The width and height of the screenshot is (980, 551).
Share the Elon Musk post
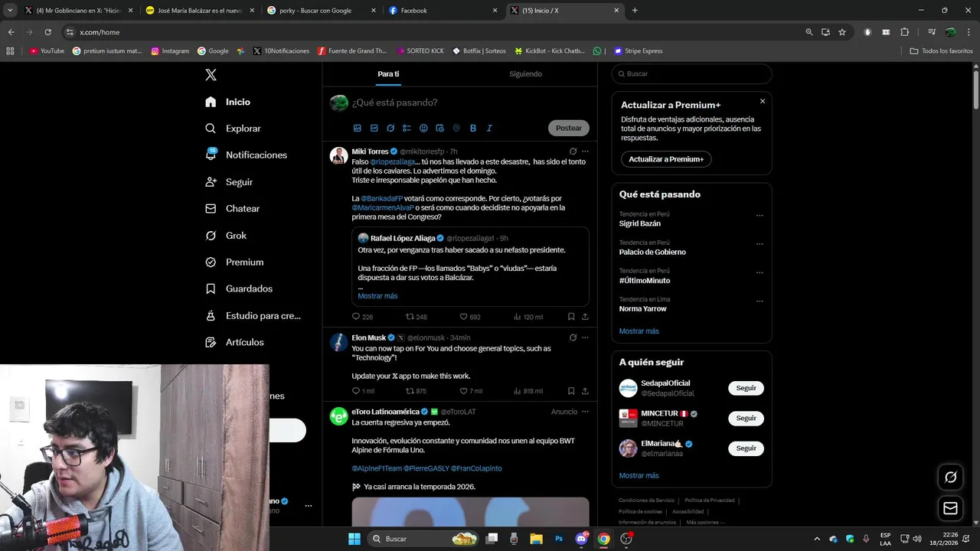585,391
